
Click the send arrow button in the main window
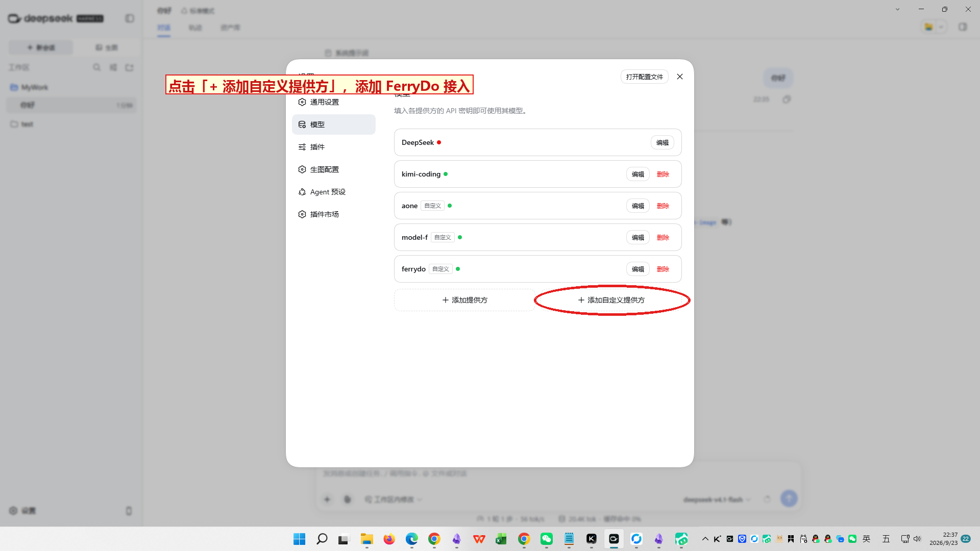pos(789,498)
